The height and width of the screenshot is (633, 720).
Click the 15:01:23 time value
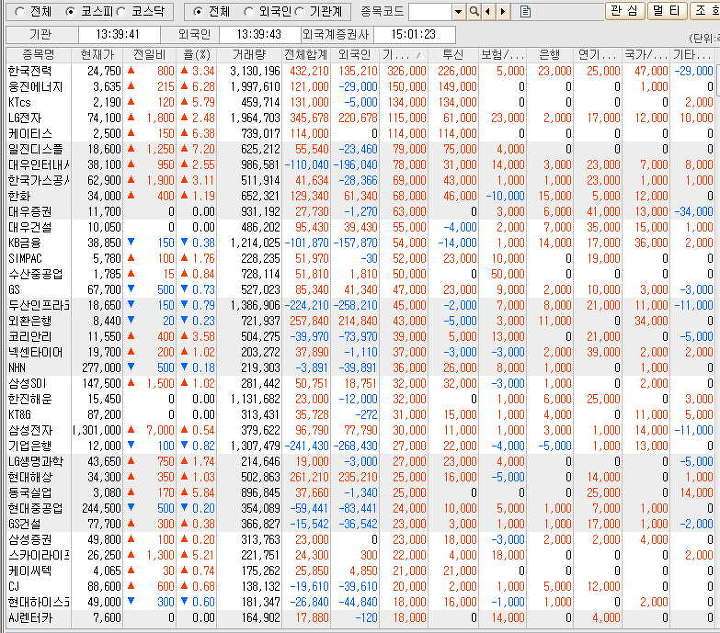pos(414,34)
